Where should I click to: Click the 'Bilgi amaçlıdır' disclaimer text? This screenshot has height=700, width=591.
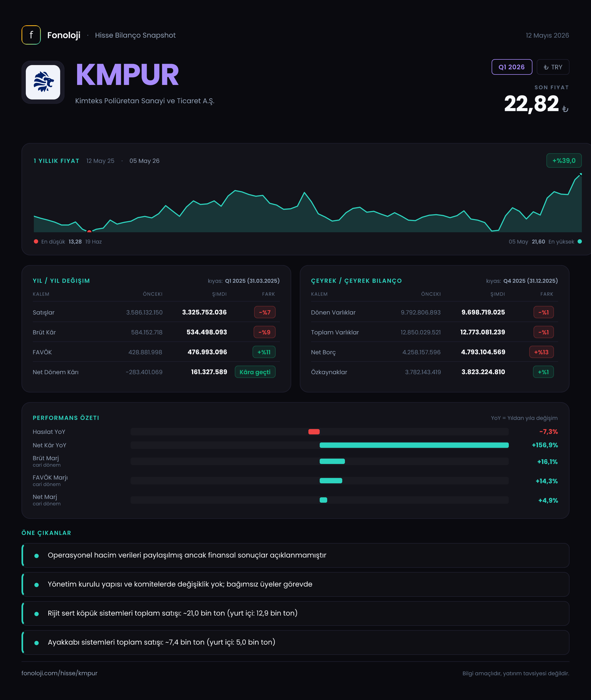coord(516,673)
